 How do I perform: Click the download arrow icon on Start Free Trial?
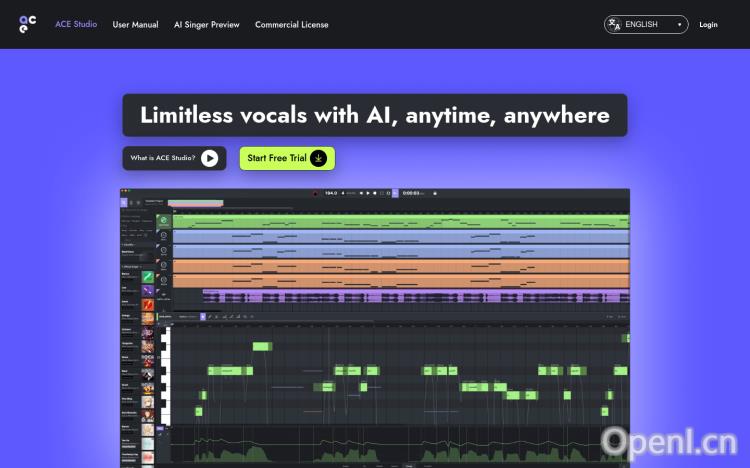pos(319,158)
